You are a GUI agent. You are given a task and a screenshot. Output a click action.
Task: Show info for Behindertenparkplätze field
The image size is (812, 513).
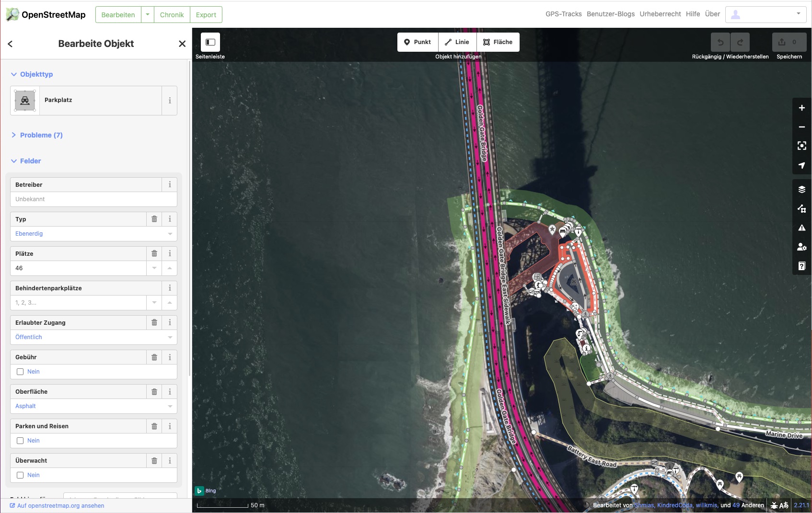170,288
